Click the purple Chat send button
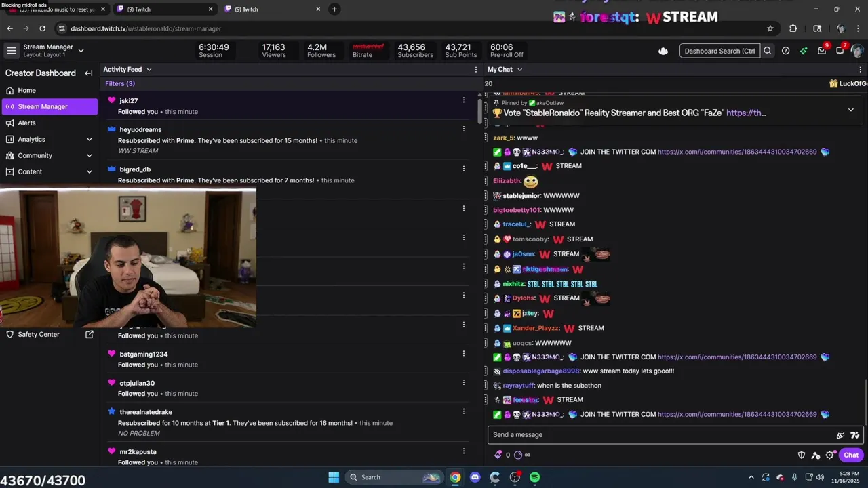The width and height of the screenshot is (868, 488). click(x=851, y=455)
